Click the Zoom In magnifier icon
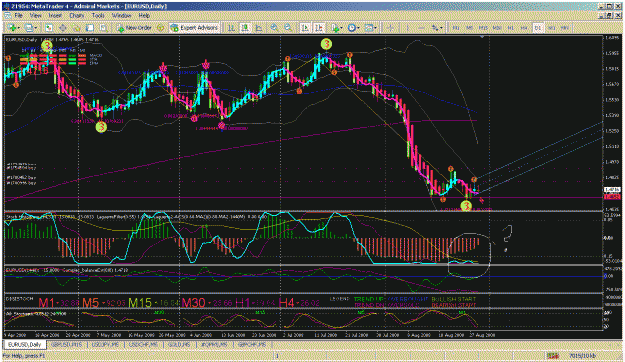 (274, 28)
